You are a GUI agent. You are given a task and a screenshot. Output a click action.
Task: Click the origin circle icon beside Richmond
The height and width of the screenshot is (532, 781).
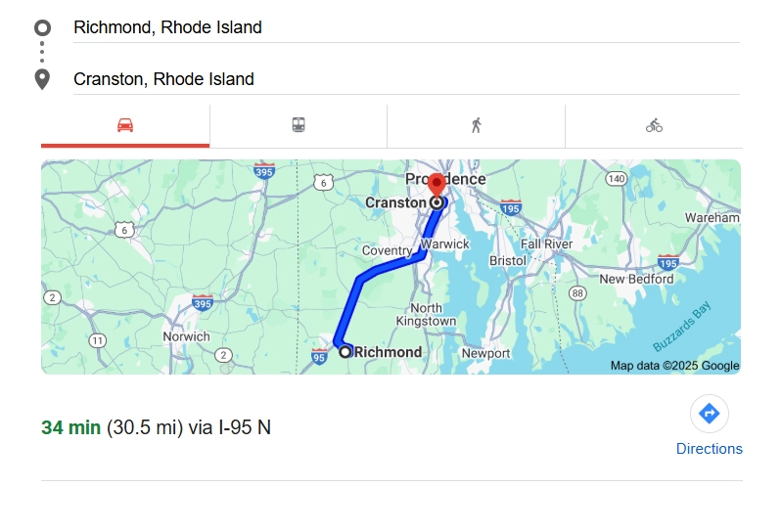tap(42, 27)
